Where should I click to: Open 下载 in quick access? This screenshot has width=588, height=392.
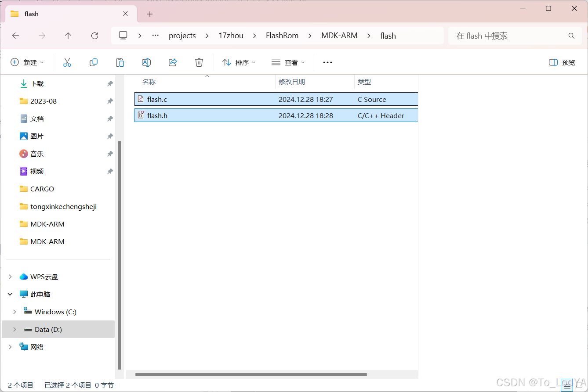37,83
